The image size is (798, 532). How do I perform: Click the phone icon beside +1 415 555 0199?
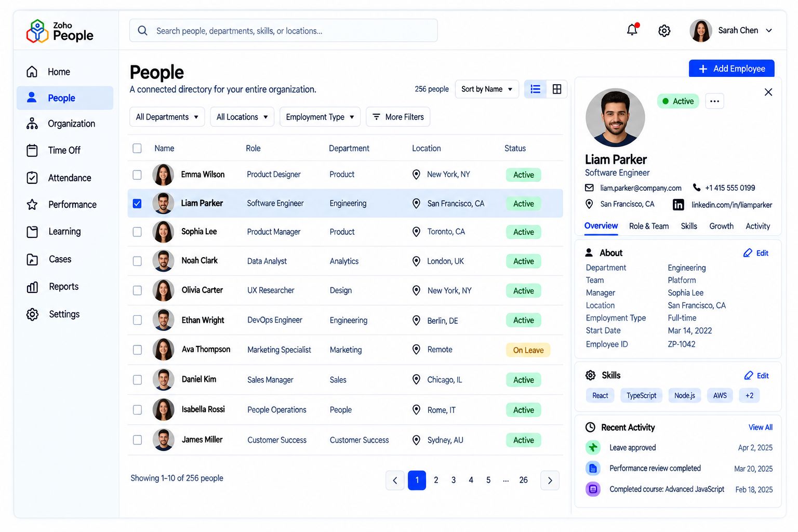point(697,188)
